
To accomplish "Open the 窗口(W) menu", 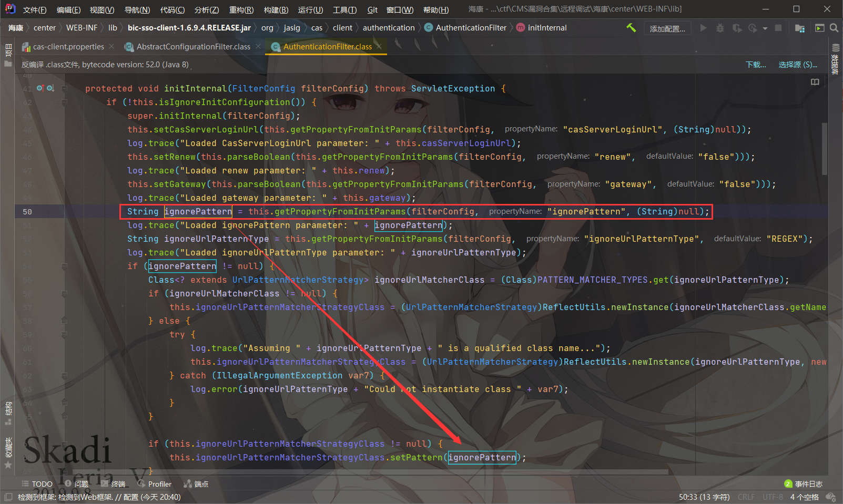I will coord(400,9).
